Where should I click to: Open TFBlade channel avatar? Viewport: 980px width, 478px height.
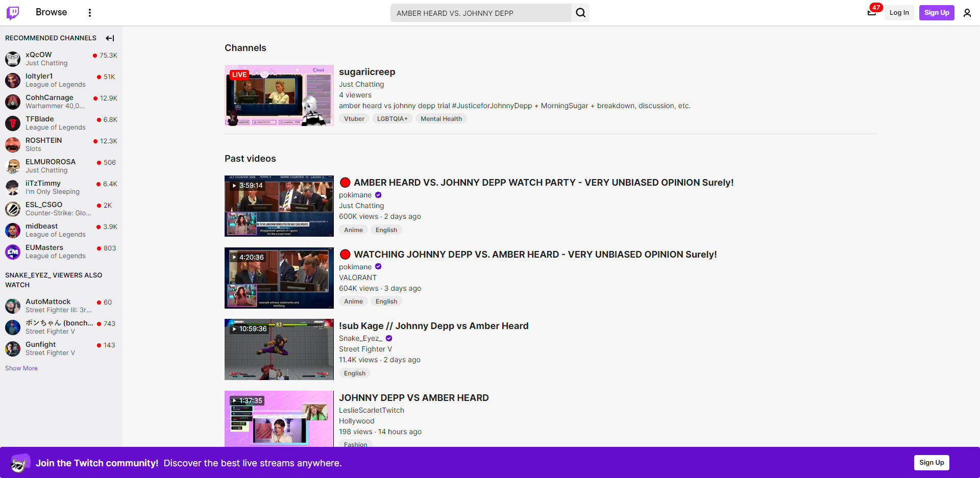[x=13, y=123]
